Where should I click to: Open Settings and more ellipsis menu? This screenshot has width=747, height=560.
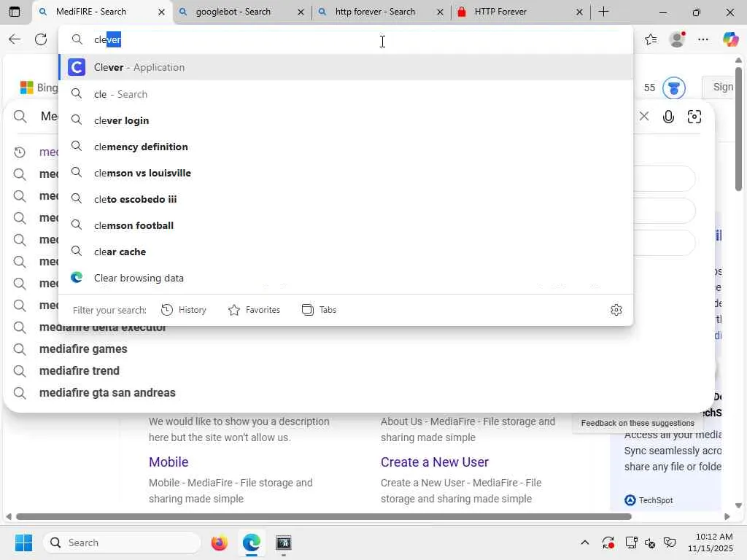(x=703, y=39)
